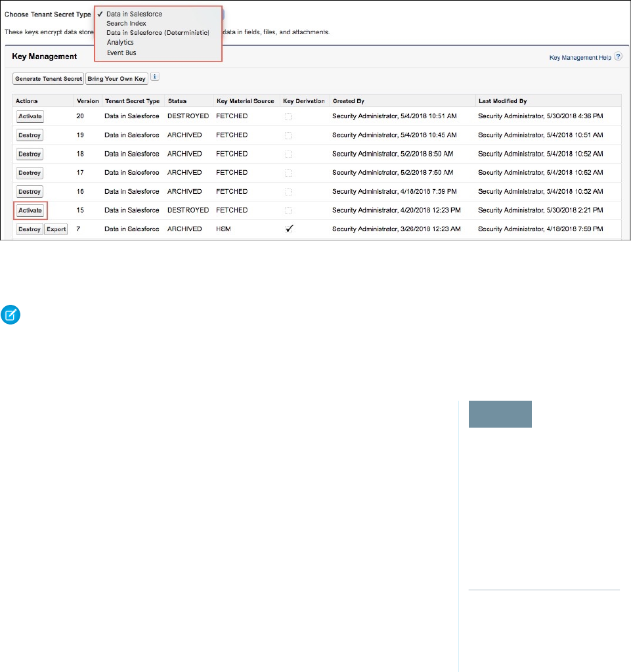Image resolution: width=631 pixels, height=672 pixels.
Task: Click the blue edit note icon
Action: [11, 315]
